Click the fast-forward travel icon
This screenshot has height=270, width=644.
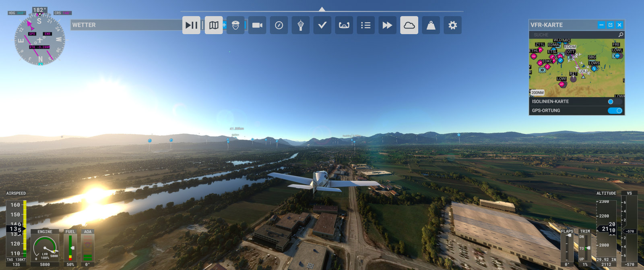(x=388, y=25)
